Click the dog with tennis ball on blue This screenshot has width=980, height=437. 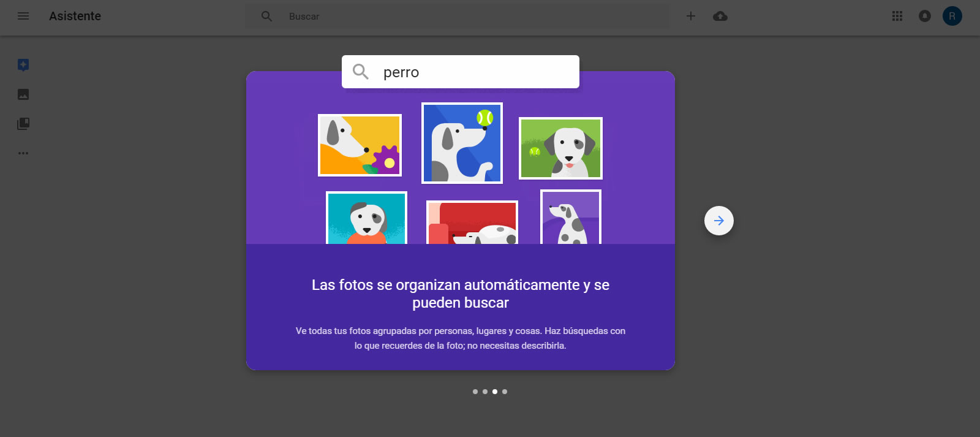click(x=462, y=143)
